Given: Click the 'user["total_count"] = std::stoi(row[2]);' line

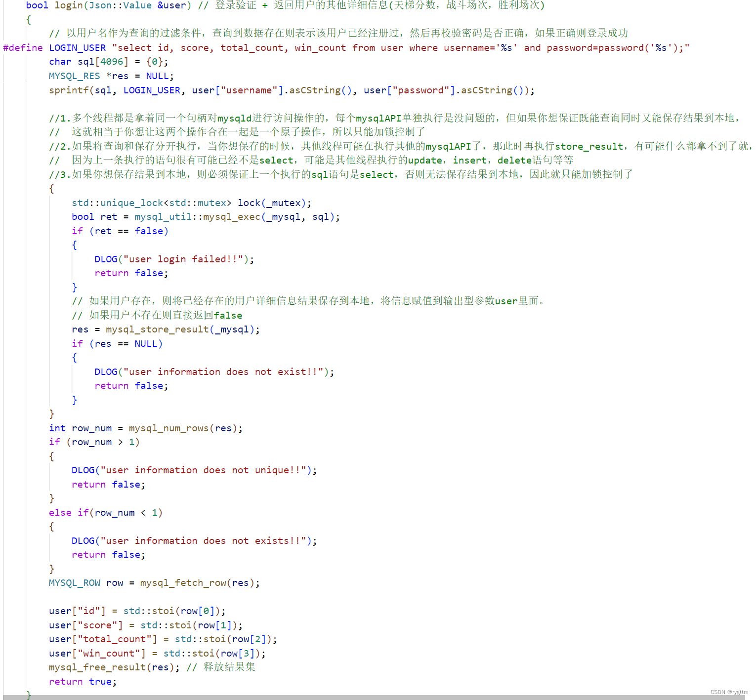Looking at the screenshot, I should pos(163,639).
